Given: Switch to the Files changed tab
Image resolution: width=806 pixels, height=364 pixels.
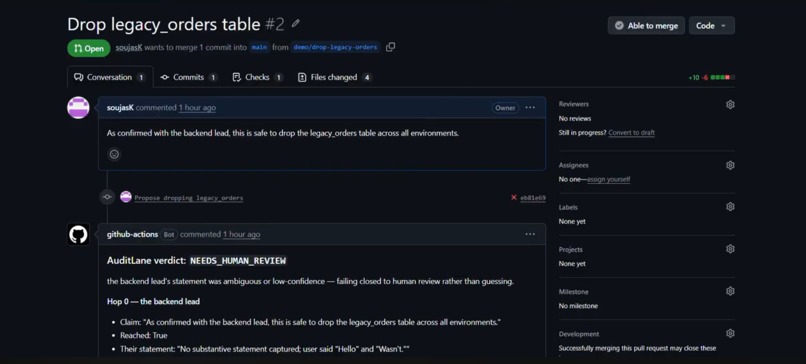Looking at the screenshot, I should [x=335, y=77].
